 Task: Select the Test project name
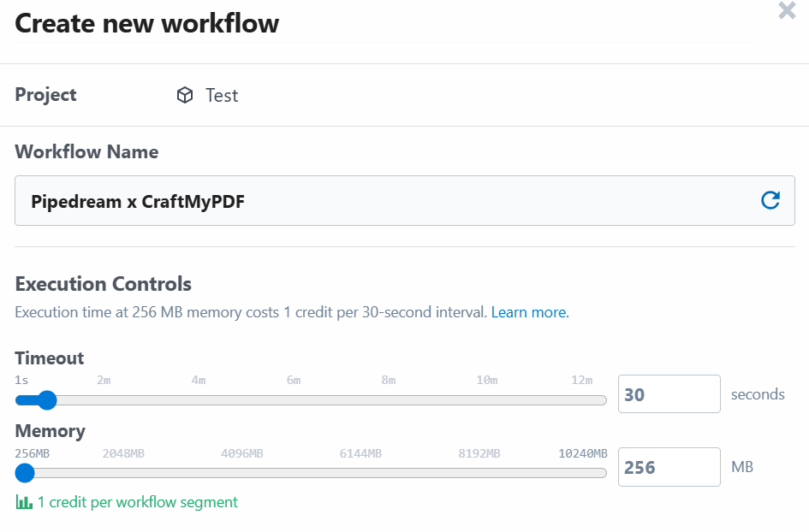pos(222,95)
